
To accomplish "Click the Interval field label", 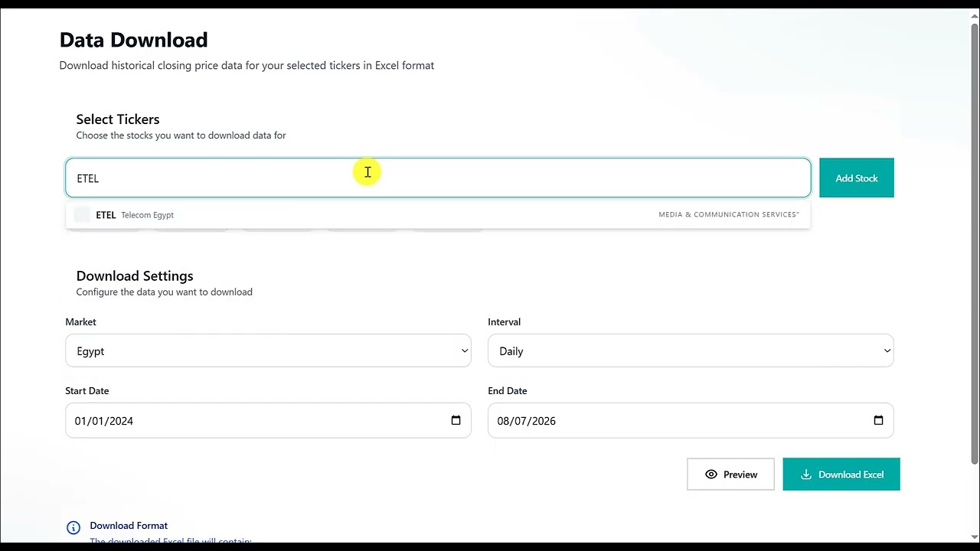I will pos(504,321).
